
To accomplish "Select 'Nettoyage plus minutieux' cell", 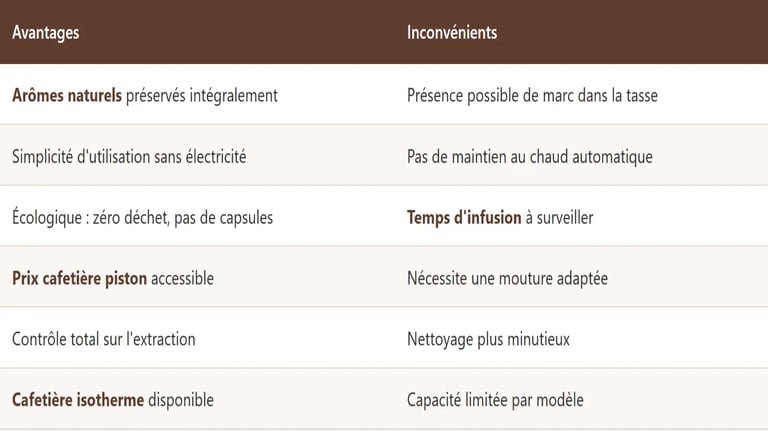I will click(x=488, y=339).
